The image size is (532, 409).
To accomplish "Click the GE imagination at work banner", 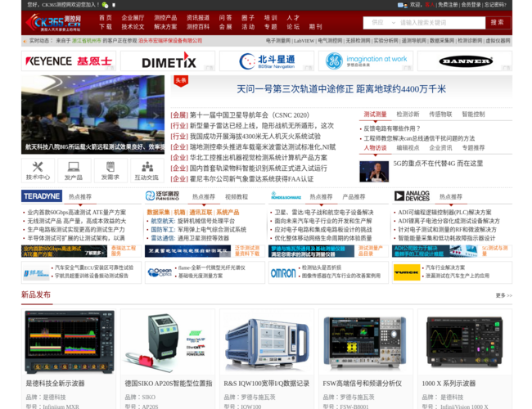I will pos(366,61).
